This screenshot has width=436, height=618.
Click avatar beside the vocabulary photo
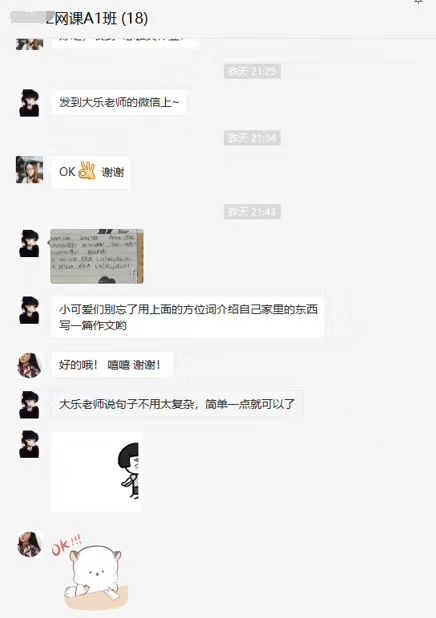coord(30,244)
